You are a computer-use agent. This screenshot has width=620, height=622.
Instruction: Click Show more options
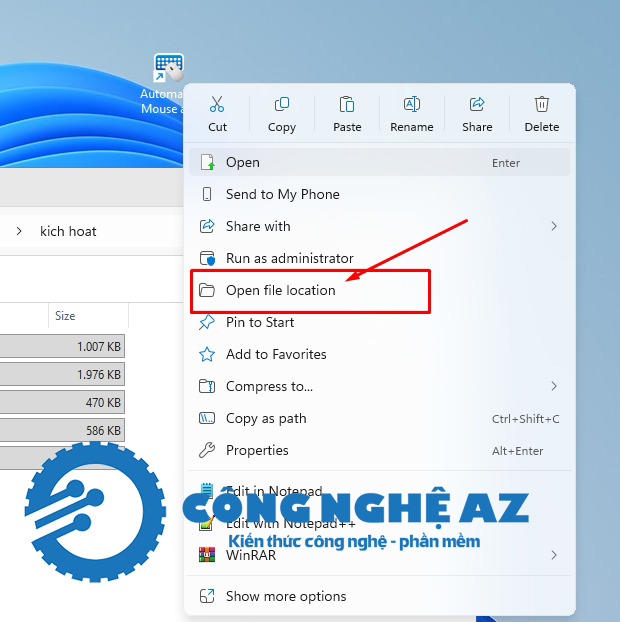point(286,596)
